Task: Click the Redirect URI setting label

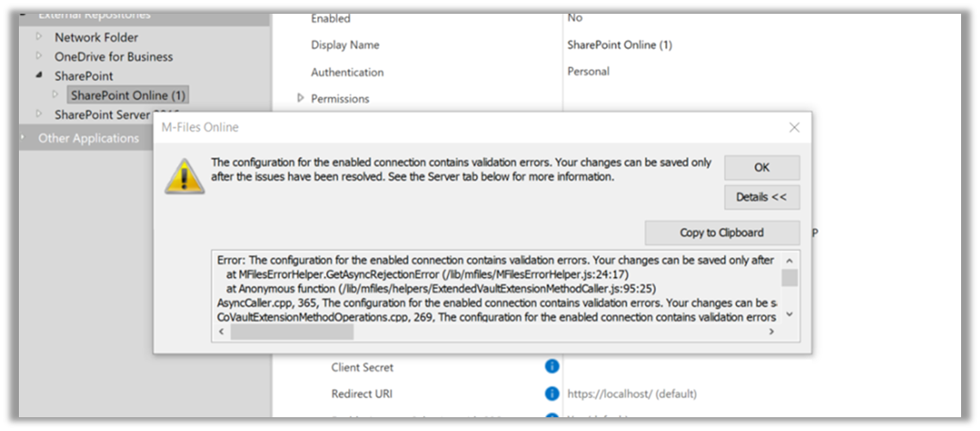Action: 362,394
